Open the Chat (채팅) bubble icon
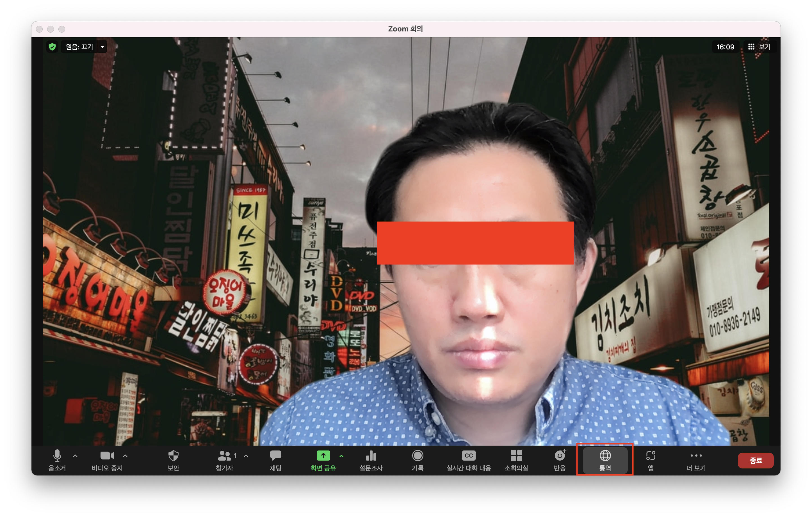 (x=275, y=456)
